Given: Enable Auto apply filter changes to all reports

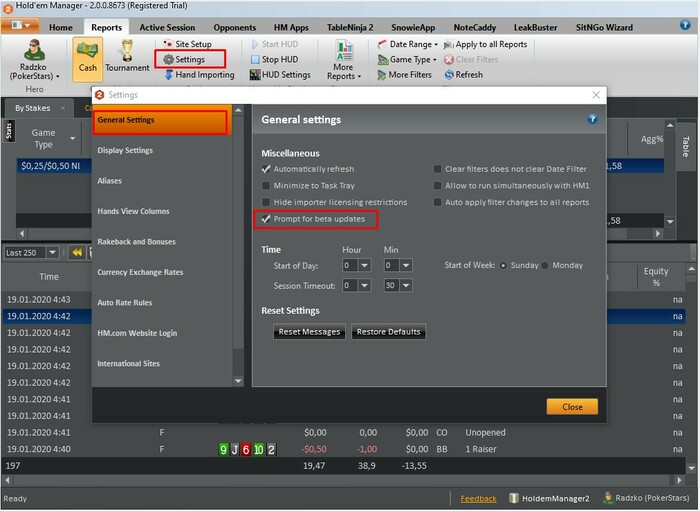Looking at the screenshot, I should 438,202.
